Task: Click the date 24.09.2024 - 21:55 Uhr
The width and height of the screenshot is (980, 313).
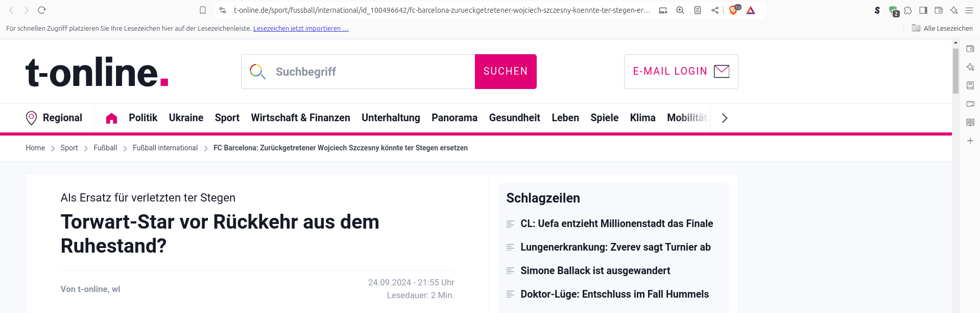Action: coord(411,282)
